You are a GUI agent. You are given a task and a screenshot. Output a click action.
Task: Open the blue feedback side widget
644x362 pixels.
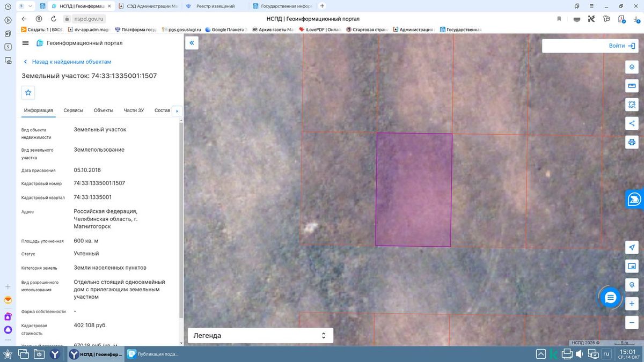click(635, 199)
